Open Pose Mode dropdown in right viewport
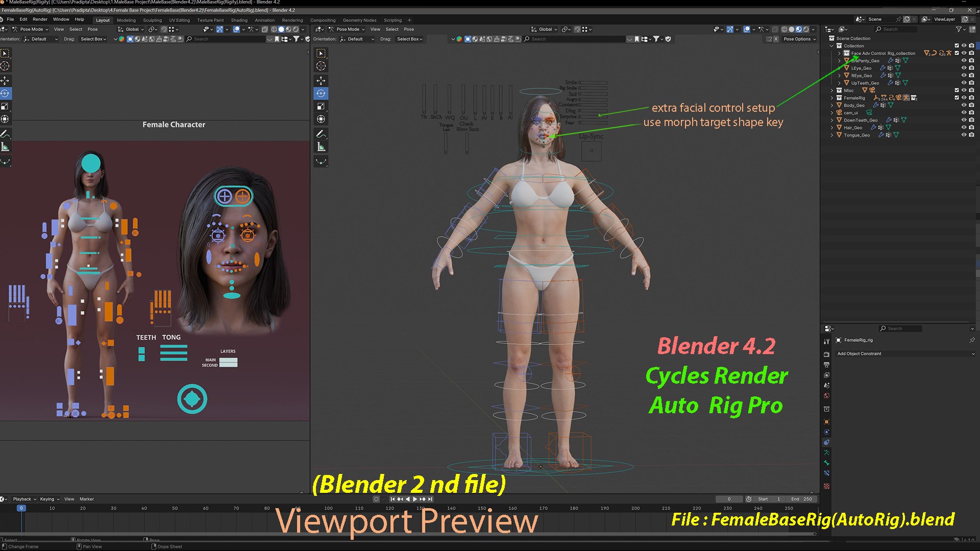 coord(347,29)
